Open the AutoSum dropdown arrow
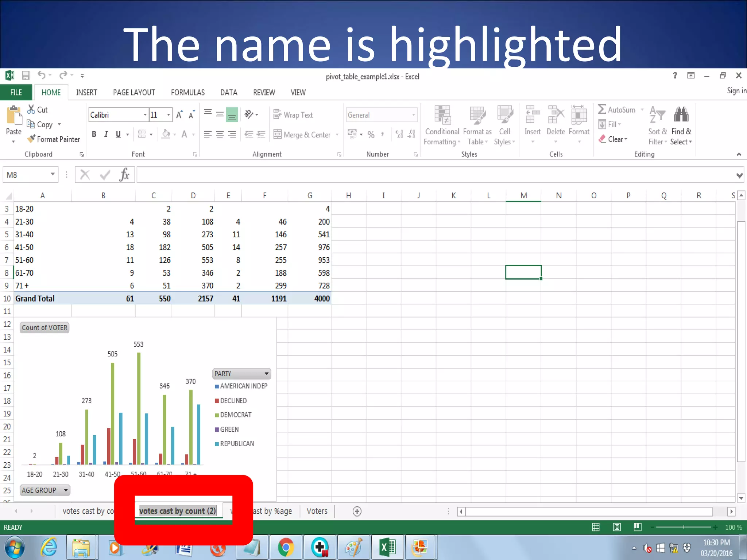 pyautogui.click(x=642, y=110)
